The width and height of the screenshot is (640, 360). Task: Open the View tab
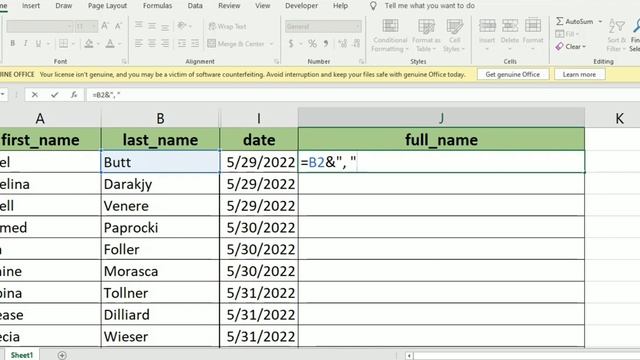pos(262,6)
